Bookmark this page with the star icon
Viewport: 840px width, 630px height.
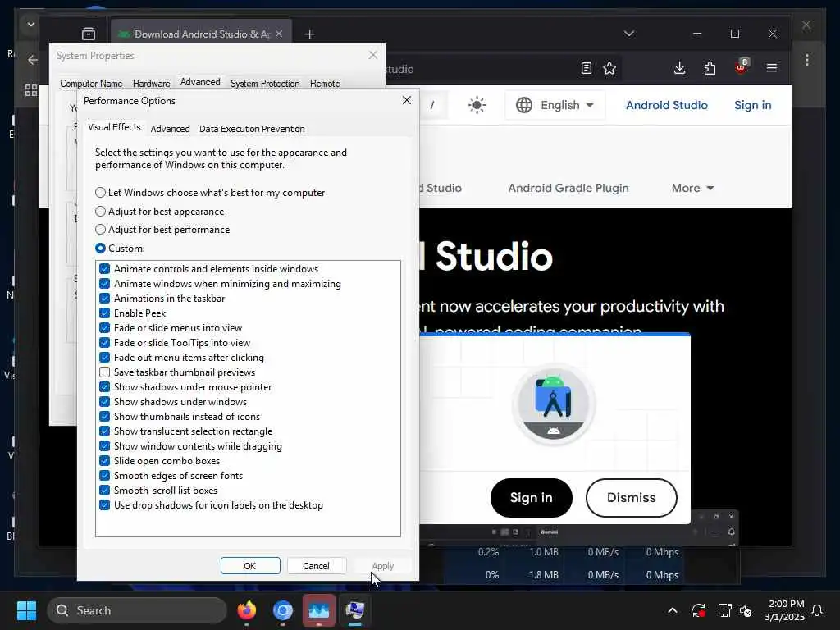tap(609, 69)
